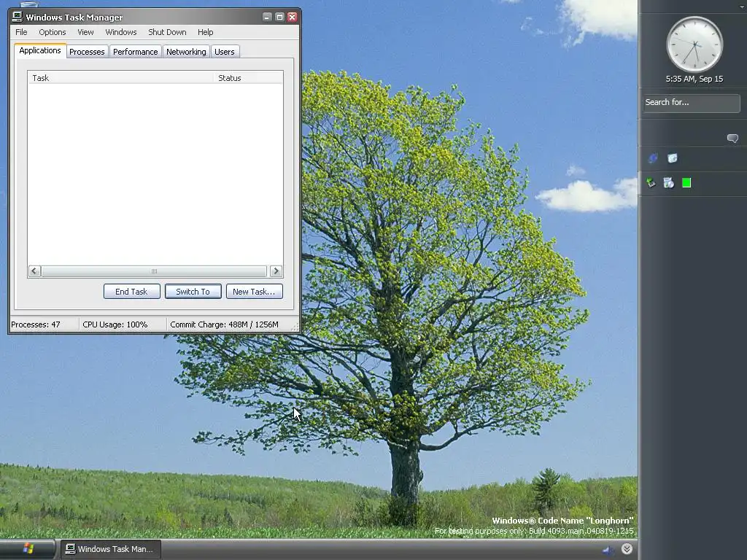Open the Help menu
The height and width of the screenshot is (560, 747).
205,32
